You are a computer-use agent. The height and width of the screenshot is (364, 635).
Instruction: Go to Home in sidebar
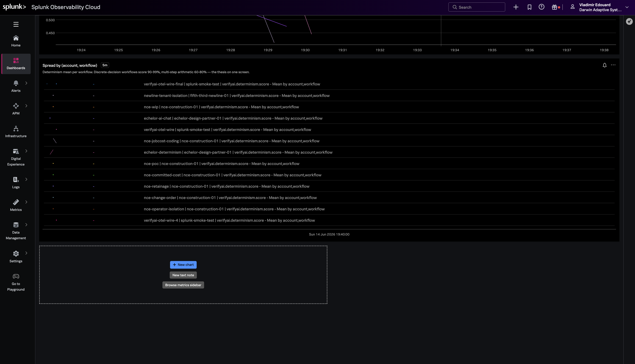click(x=16, y=41)
